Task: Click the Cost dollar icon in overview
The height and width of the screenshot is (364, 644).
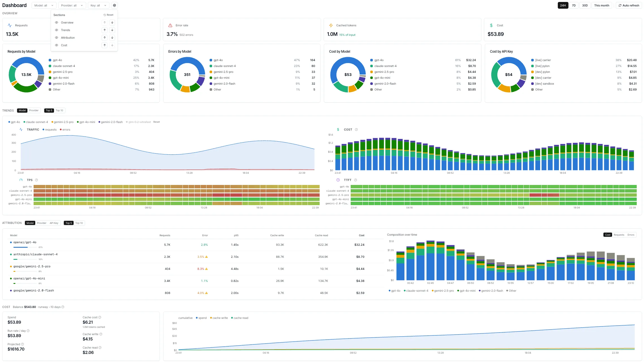Action: (491, 25)
